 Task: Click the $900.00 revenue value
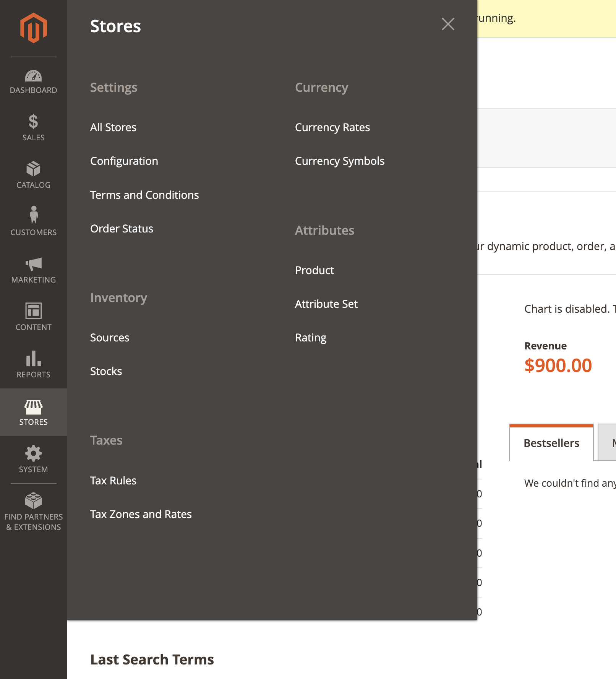[x=558, y=365]
